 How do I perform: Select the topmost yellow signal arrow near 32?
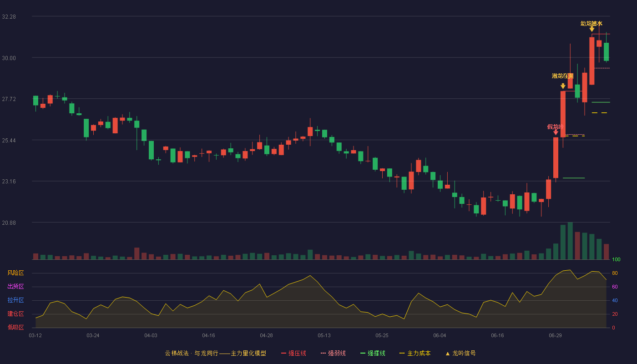591,29
